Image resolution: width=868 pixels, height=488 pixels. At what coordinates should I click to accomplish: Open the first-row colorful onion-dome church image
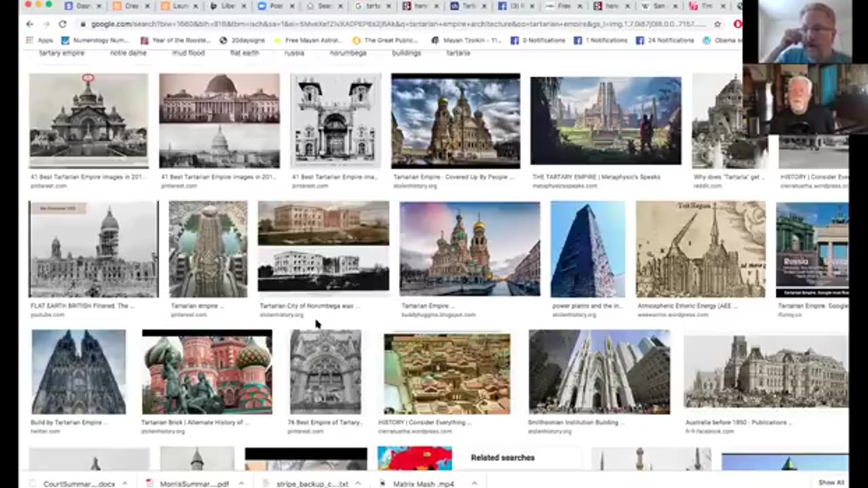point(456,120)
